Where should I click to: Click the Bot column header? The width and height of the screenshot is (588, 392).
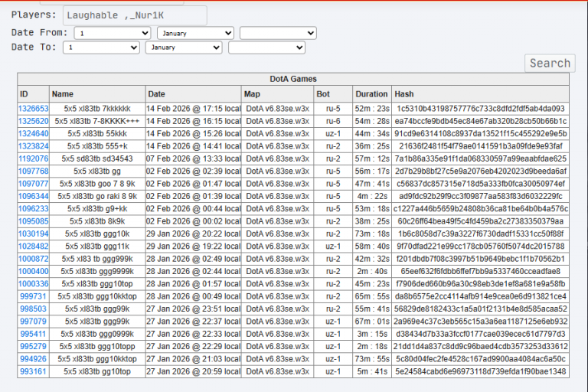click(x=333, y=94)
